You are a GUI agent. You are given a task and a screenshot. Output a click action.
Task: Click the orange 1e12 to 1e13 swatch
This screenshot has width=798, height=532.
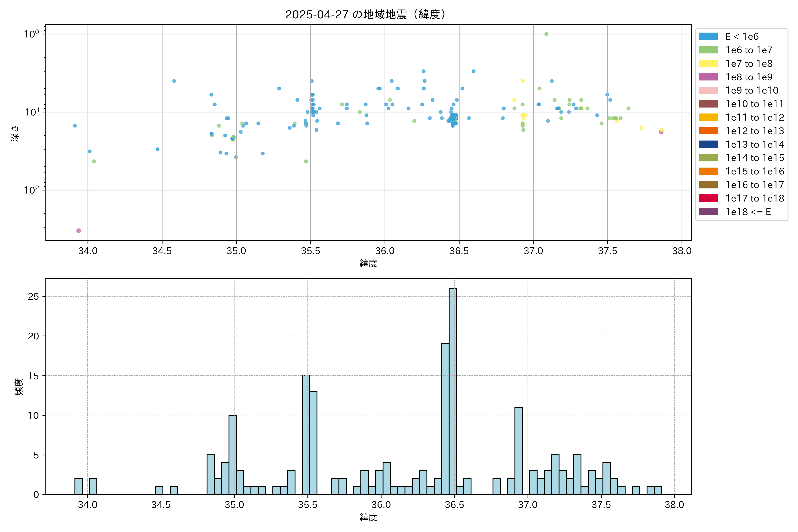[708, 131]
